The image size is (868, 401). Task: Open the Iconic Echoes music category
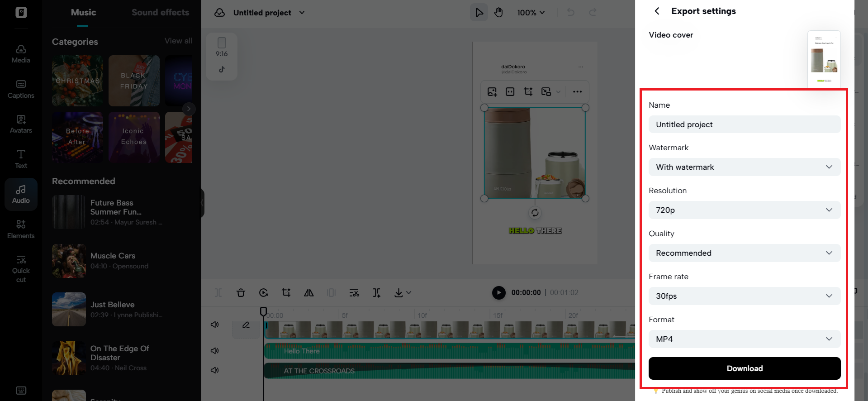134,137
